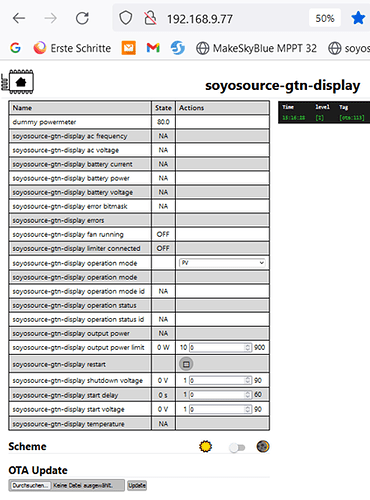The image size is (370, 500).
Task: Click the browser forward arrow
Action: tap(51, 18)
